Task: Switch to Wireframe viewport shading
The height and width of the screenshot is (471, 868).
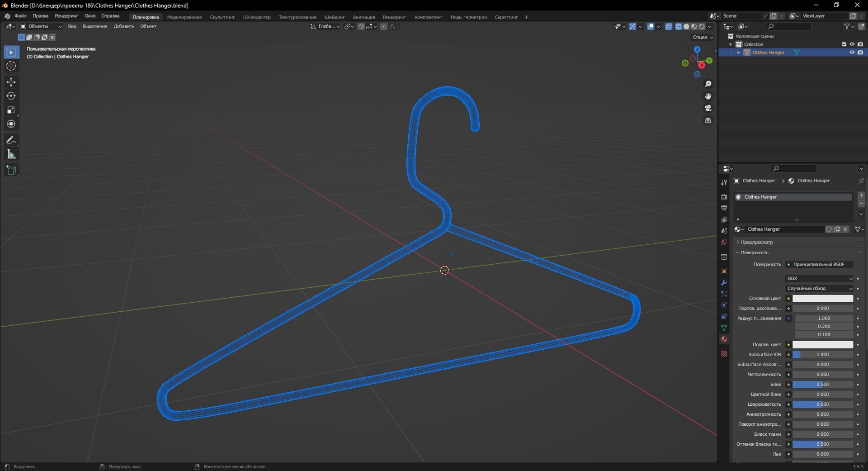Action: click(679, 27)
